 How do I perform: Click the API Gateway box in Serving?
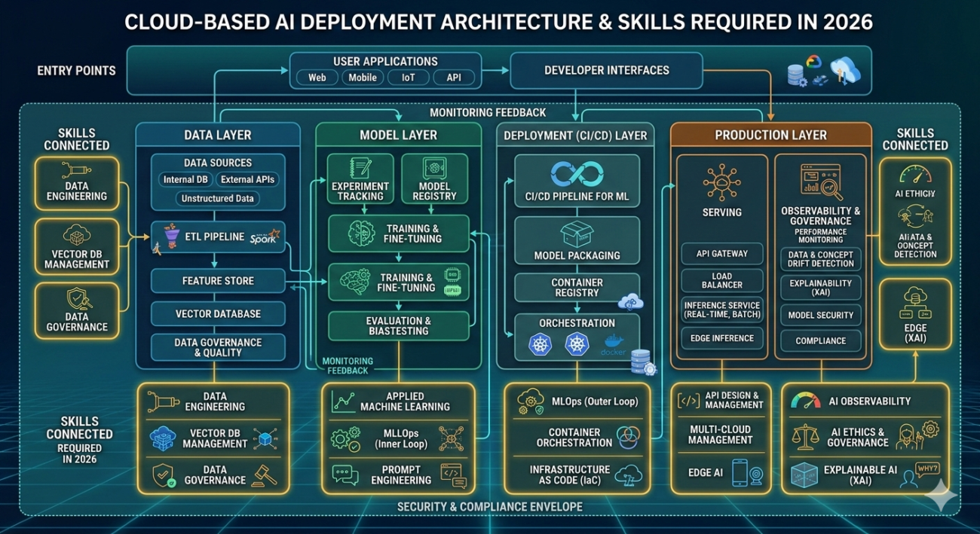pyautogui.click(x=721, y=254)
